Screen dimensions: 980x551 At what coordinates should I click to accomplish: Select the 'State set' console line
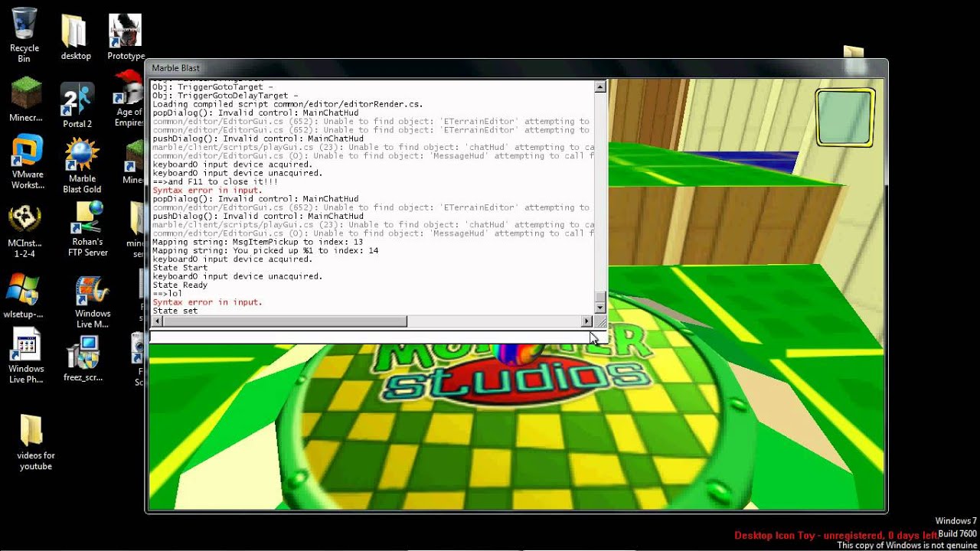pyautogui.click(x=175, y=311)
